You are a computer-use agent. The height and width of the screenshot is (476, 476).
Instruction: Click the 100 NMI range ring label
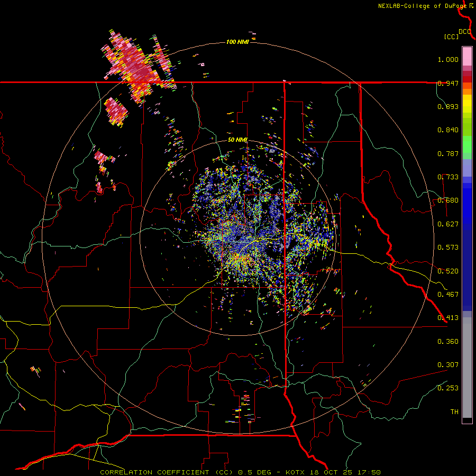pos(237,42)
